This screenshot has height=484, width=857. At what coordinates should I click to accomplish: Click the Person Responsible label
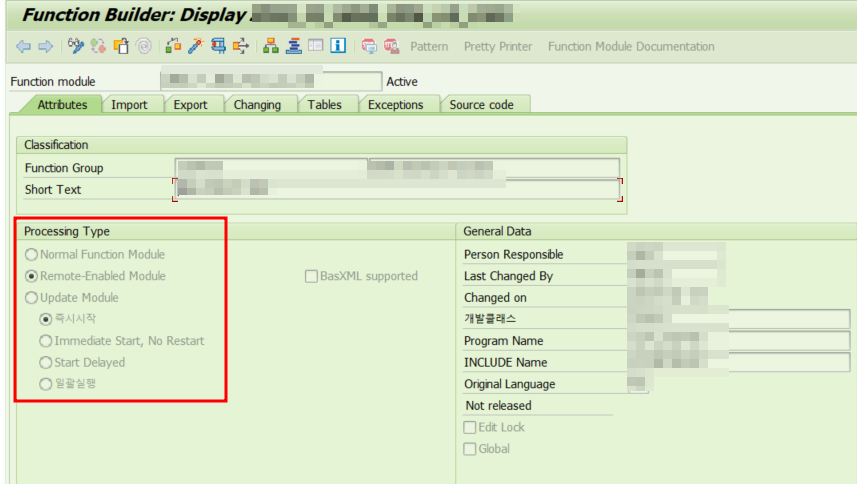point(513,254)
